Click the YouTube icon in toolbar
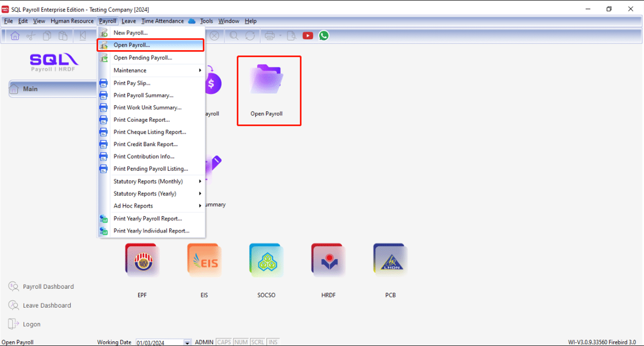644x346 pixels. pyautogui.click(x=307, y=36)
